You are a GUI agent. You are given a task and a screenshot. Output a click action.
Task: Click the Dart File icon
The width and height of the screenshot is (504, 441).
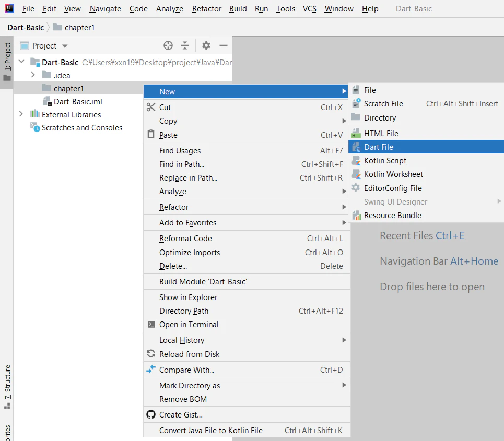[356, 147]
